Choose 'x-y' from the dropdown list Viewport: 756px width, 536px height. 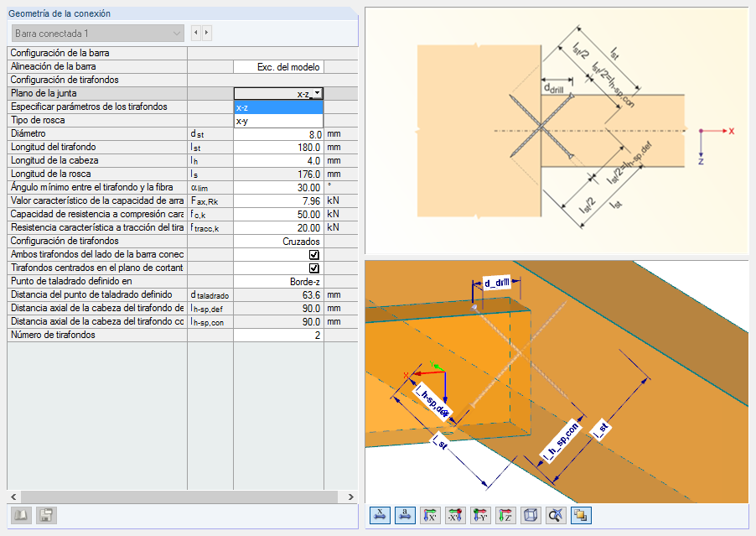(x=278, y=121)
